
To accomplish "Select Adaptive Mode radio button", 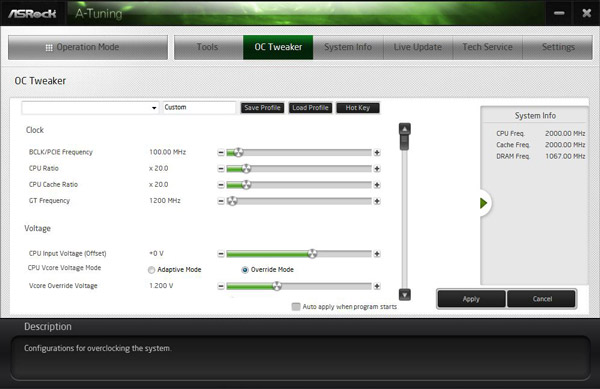I will [x=152, y=270].
